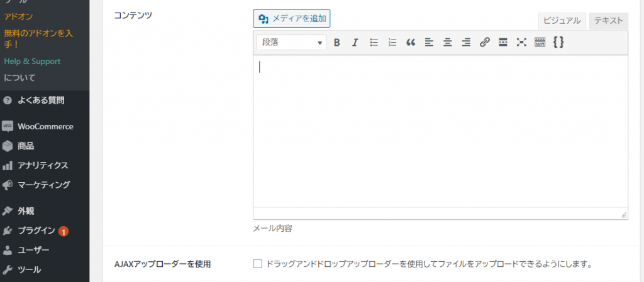Click the plugin update count badge
Viewport: 644px width, 282px height.
tap(64, 232)
